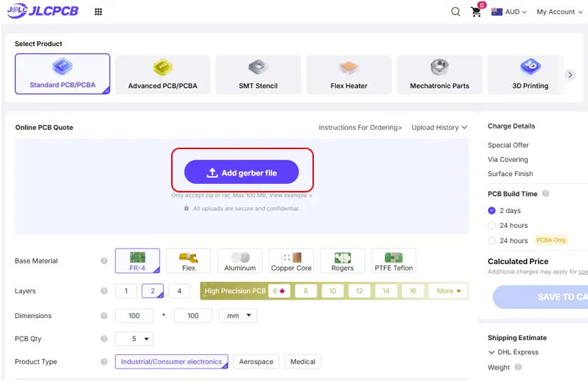Select 4 layers option
The image size is (588, 382).
[179, 291]
